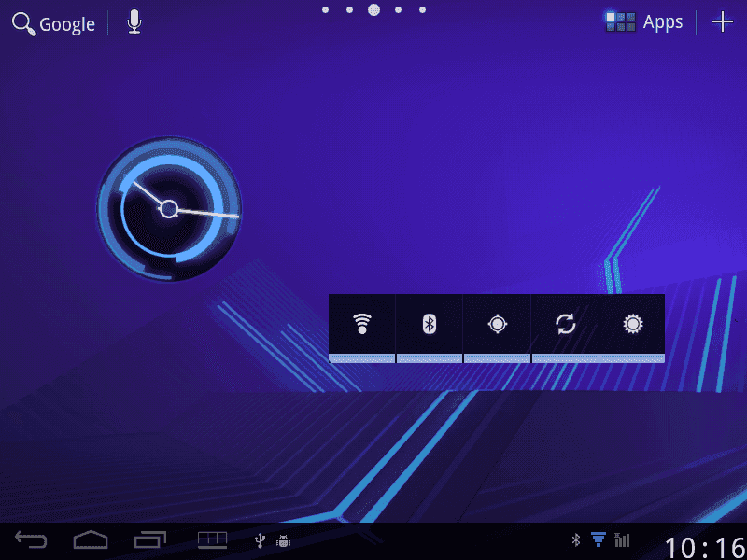This screenshot has height=560, width=747.
Task: Toggle Bluetooth in power control widget
Action: (430, 329)
